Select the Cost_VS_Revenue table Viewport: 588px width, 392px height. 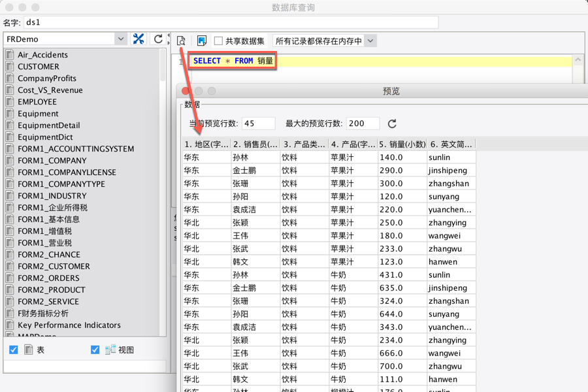pyautogui.click(x=50, y=90)
